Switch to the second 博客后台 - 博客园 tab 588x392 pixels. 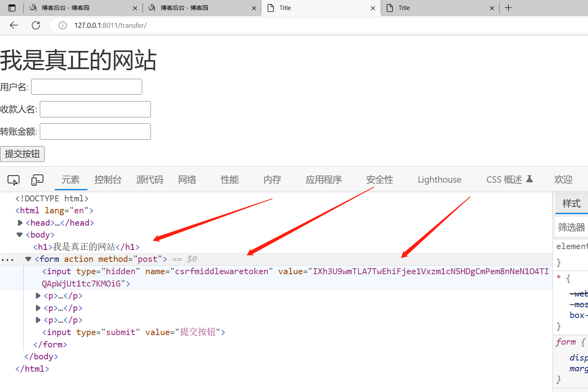(x=202, y=8)
